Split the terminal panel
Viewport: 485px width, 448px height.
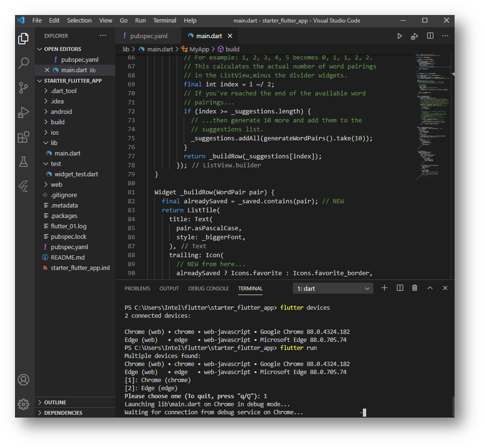399,288
